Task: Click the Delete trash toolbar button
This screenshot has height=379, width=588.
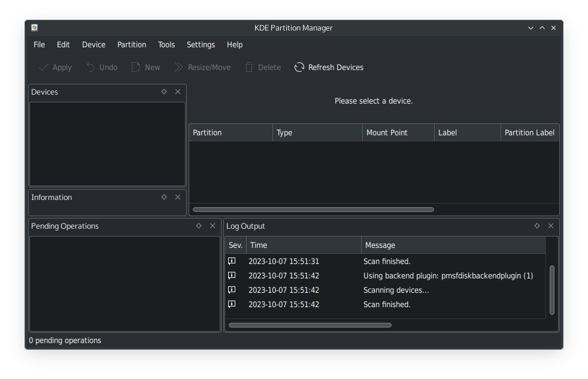Action: click(263, 68)
